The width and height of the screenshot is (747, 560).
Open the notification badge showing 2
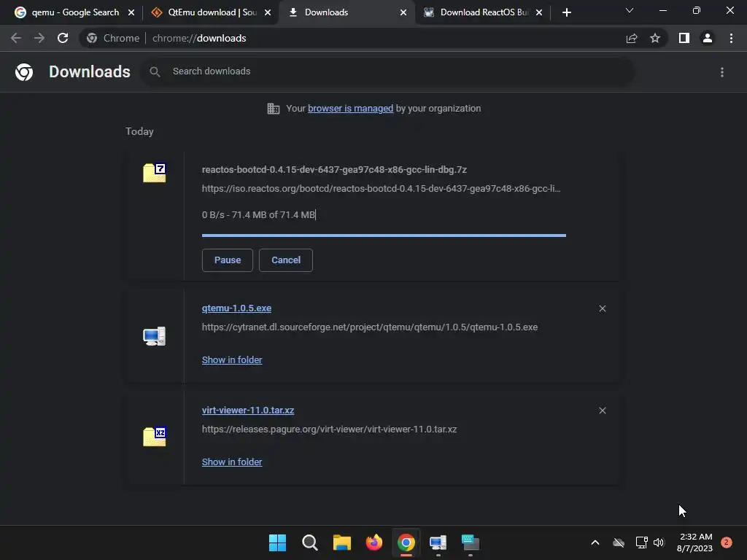(x=727, y=542)
